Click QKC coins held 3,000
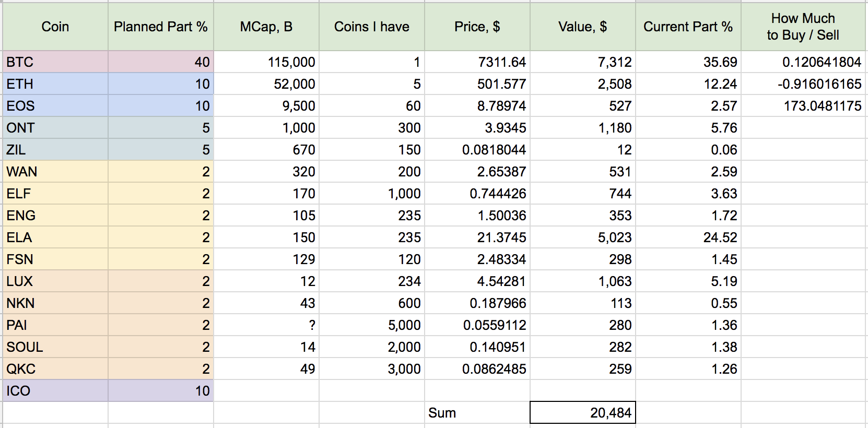Viewport: 868px width, 428px height. point(372,369)
